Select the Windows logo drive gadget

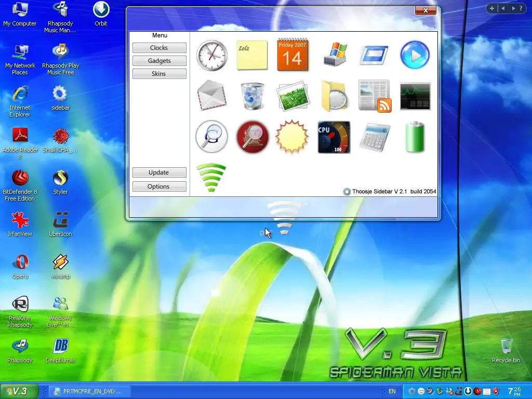[x=335, y=54]
